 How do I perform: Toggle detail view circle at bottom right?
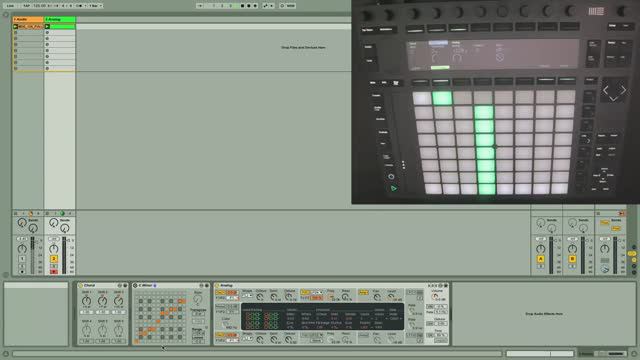(x=634, y=353)
